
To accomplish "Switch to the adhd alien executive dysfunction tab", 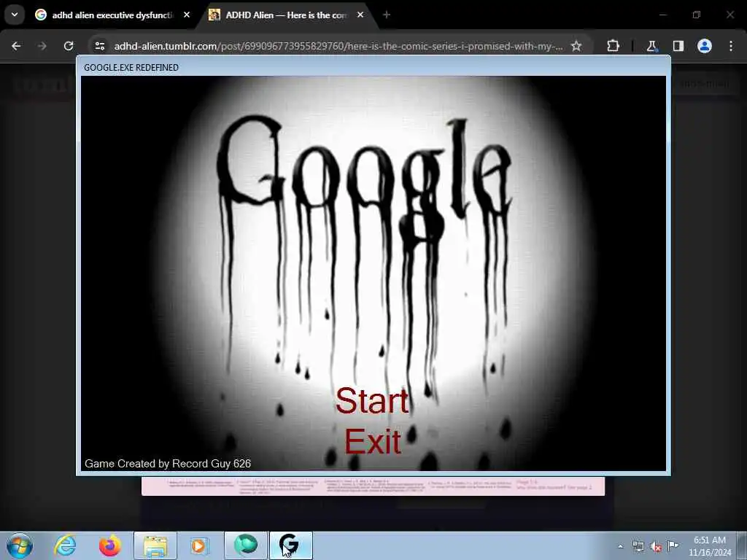I will (x=112, y=15).
